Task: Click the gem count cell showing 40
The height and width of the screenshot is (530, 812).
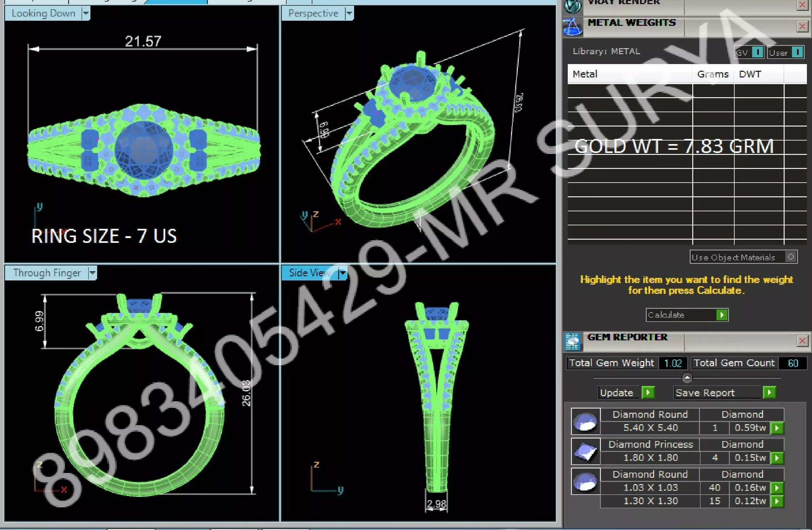Action: coord(715,488)
